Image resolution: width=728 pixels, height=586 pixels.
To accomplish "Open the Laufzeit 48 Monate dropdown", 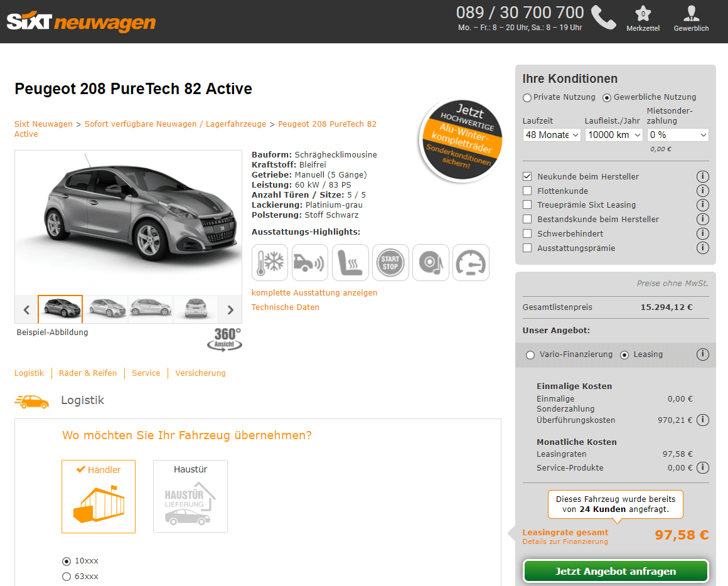I will [552, 135].
